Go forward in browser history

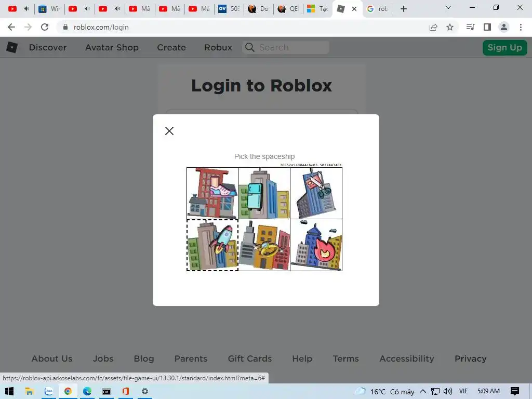28,27
